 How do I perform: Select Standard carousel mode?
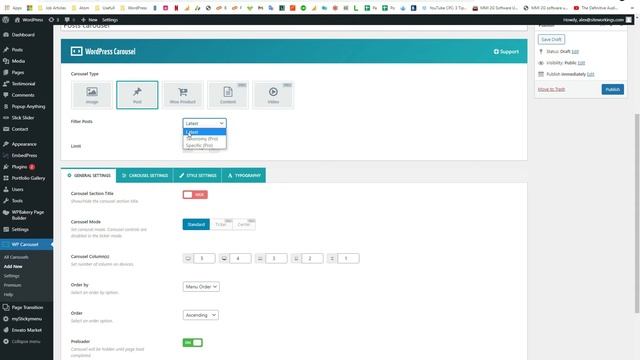pos(196,224)
